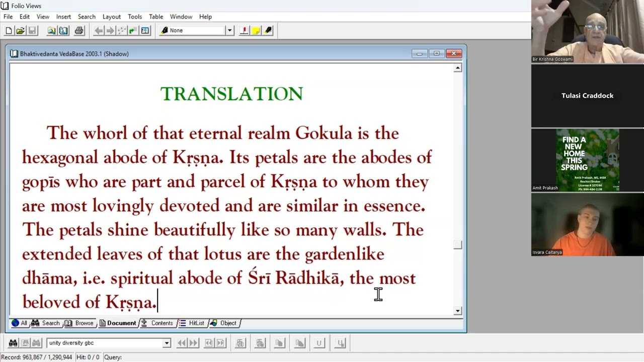644x362 pixels.
Task: Open the Insert menu
Action: pyautogui.click(x=63, y=17)
